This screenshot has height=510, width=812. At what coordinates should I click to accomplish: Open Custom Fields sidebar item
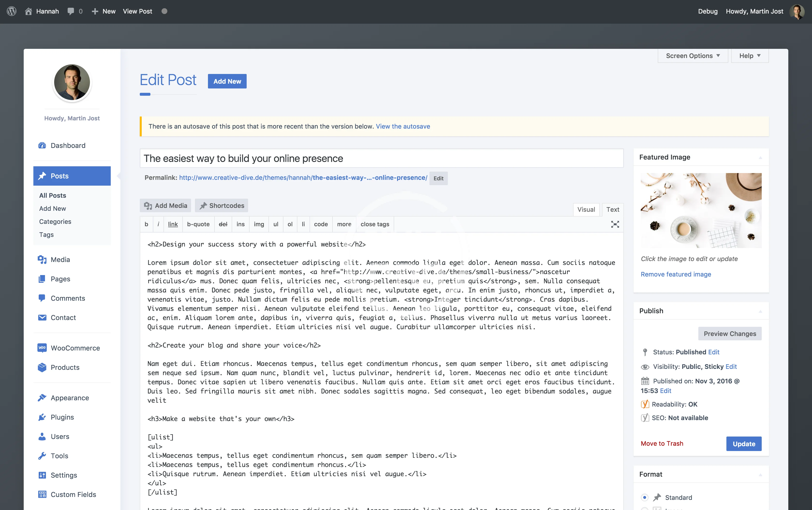click(73, 494)
